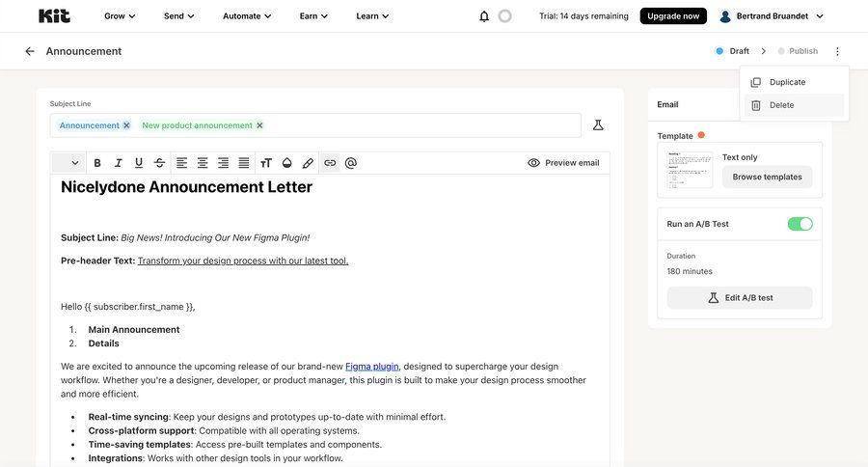868x467 pixels.
Task: Click Edit A/B test
Action: click(x=740, y=297)
